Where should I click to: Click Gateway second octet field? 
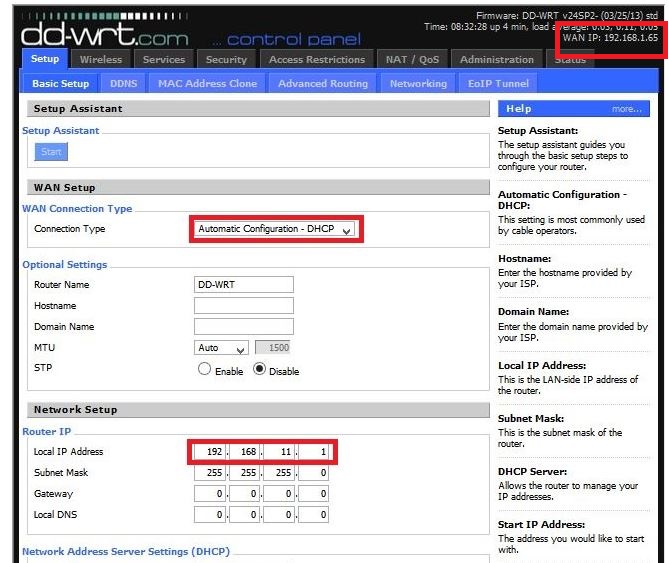pyautogui.click(x=244, y=493)
